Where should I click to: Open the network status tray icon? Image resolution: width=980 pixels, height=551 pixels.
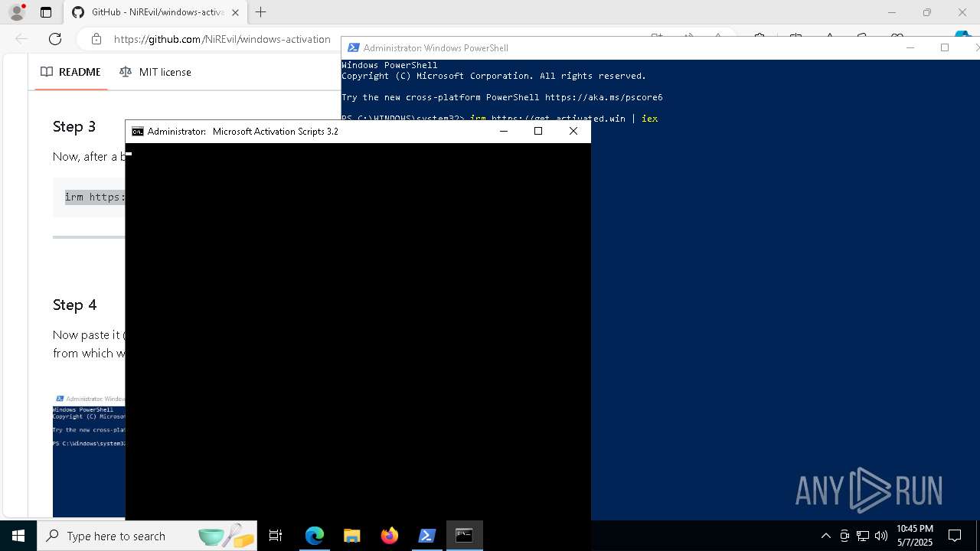coord(863,536)
